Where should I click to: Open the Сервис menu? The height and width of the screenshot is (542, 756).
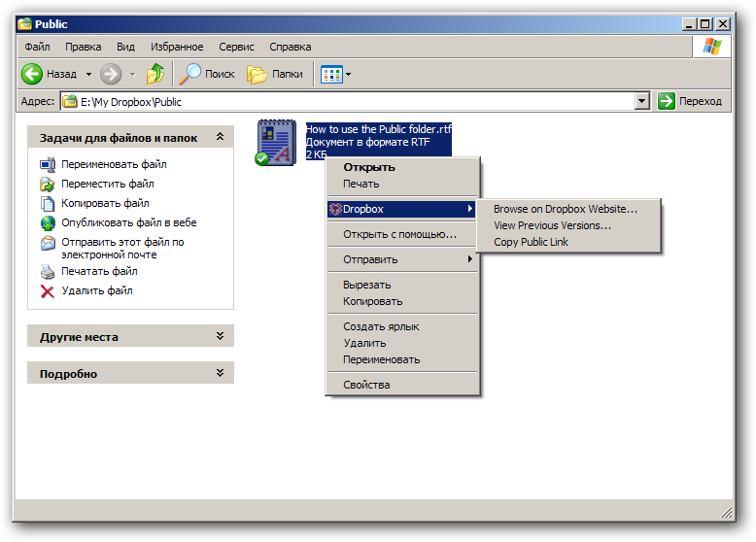(236, 47)
